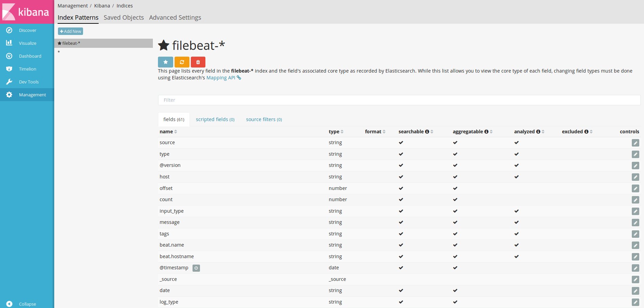Select Management in the sidebar
Viewport: 644px width, 308px height.
point(27,95)
